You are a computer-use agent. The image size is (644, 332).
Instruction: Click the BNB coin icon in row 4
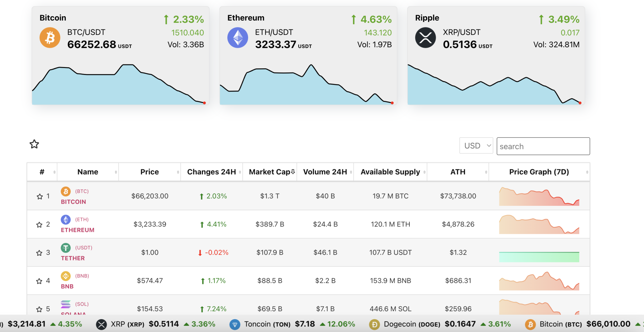66,276
